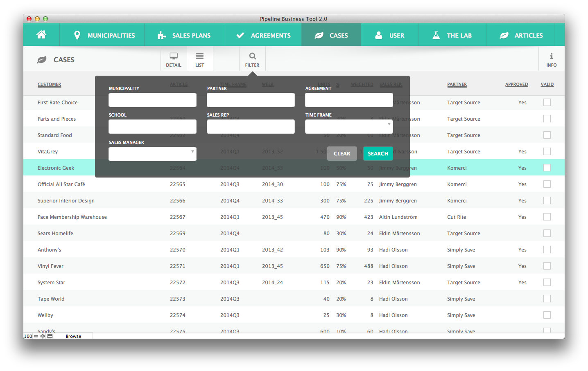The height and width of the screenshot is (371, 588).
Task: Go to the Home screen icon
Action: [x=41, y=35]
